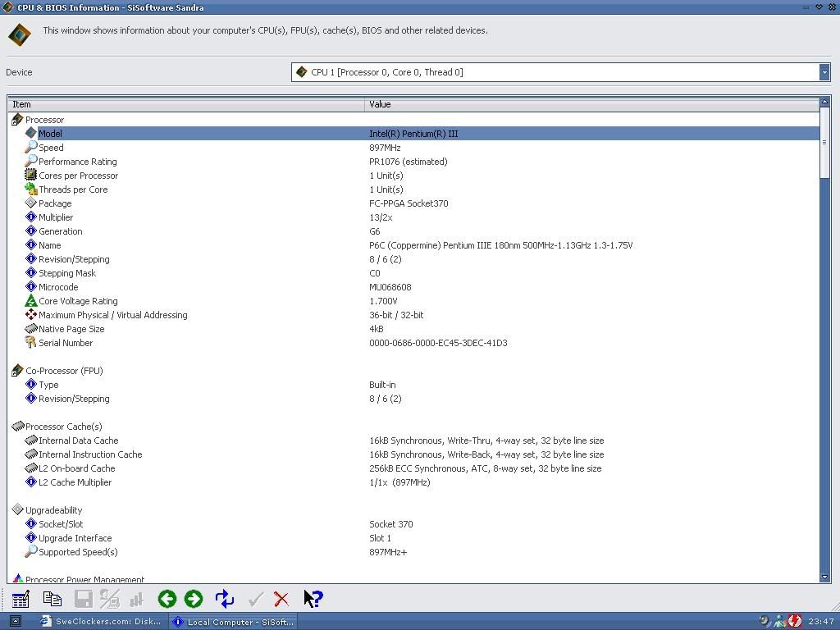
Task: Click the scrollbar down arrow in list
Action: coord(824,577)
